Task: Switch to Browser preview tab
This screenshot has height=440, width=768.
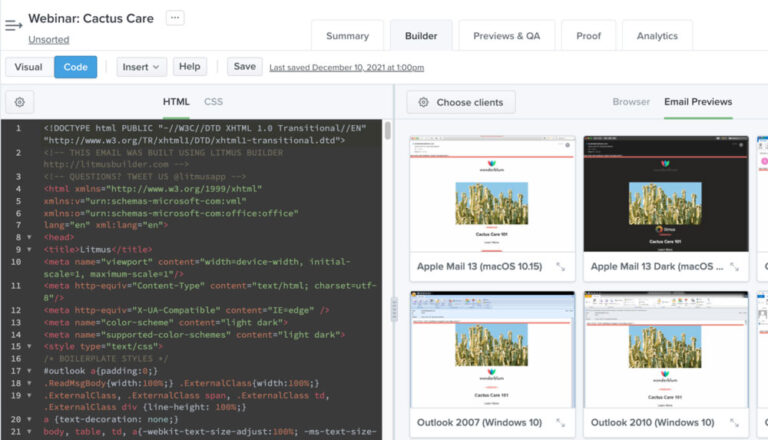Action: pos(631,102)
